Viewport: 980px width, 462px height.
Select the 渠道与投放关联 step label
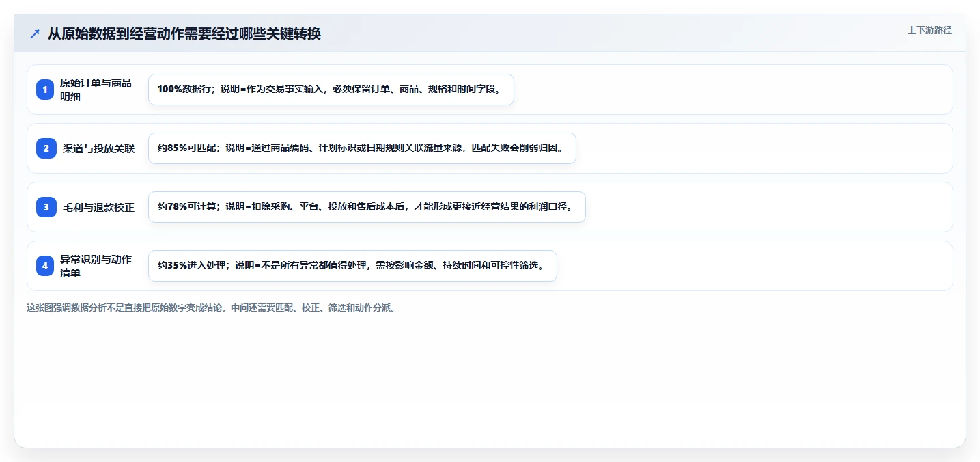[x=99, y=148]
